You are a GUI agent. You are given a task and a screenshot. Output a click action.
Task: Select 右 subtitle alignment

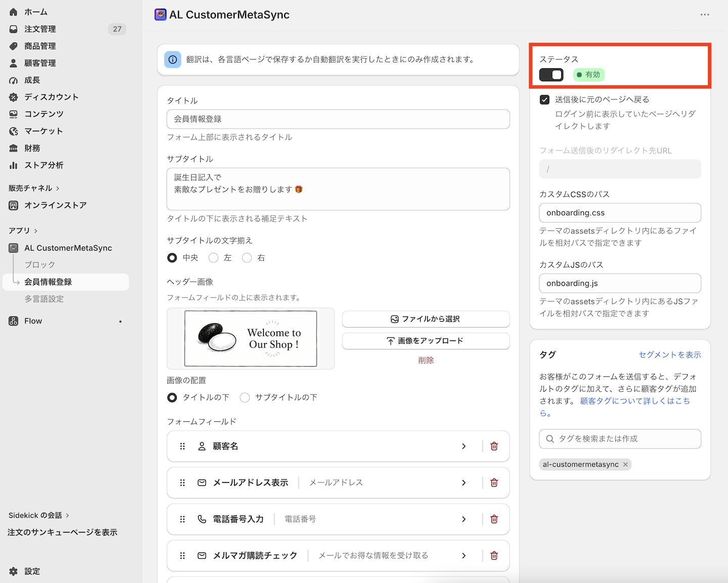point(247,258)
